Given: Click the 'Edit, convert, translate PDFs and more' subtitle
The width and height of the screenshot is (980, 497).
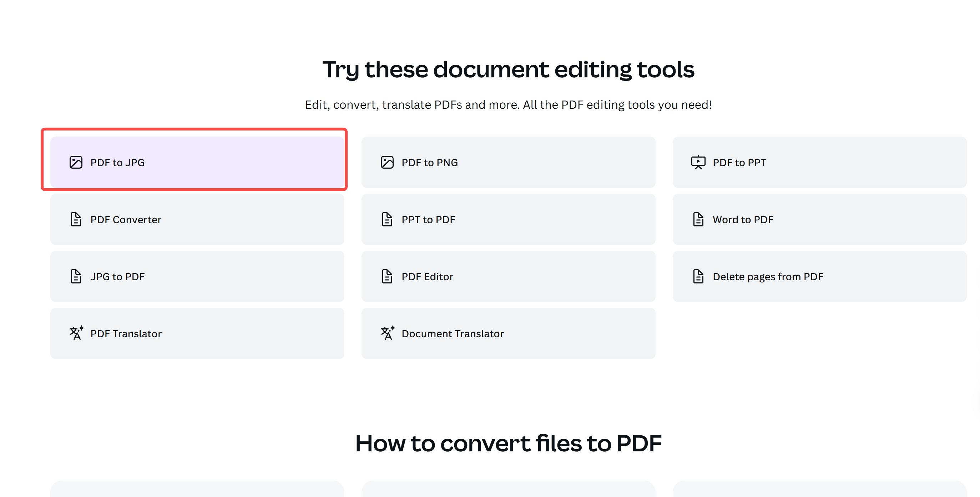Looking at the screenshot, I should [508, 104].
